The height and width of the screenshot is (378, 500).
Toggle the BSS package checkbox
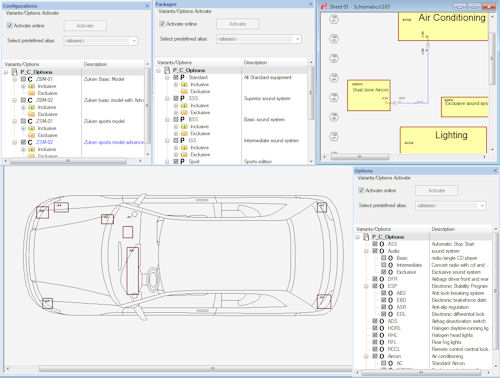176,119
